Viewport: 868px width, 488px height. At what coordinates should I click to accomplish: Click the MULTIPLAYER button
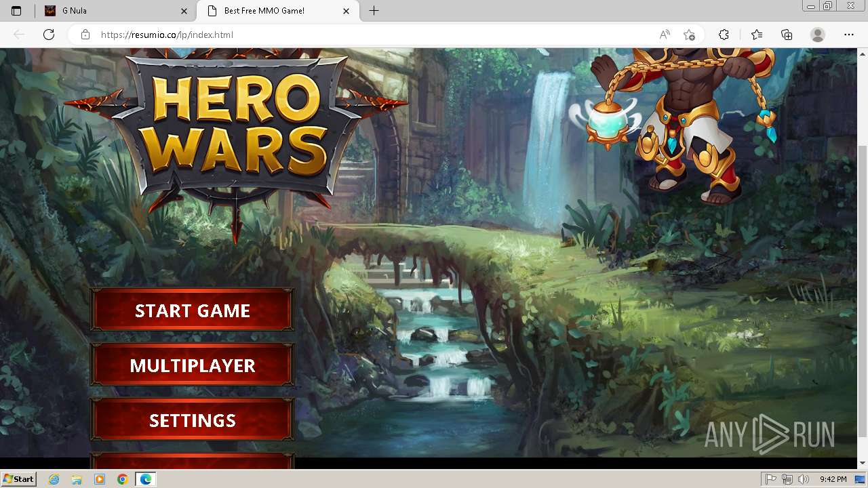[x=193, y=365]
